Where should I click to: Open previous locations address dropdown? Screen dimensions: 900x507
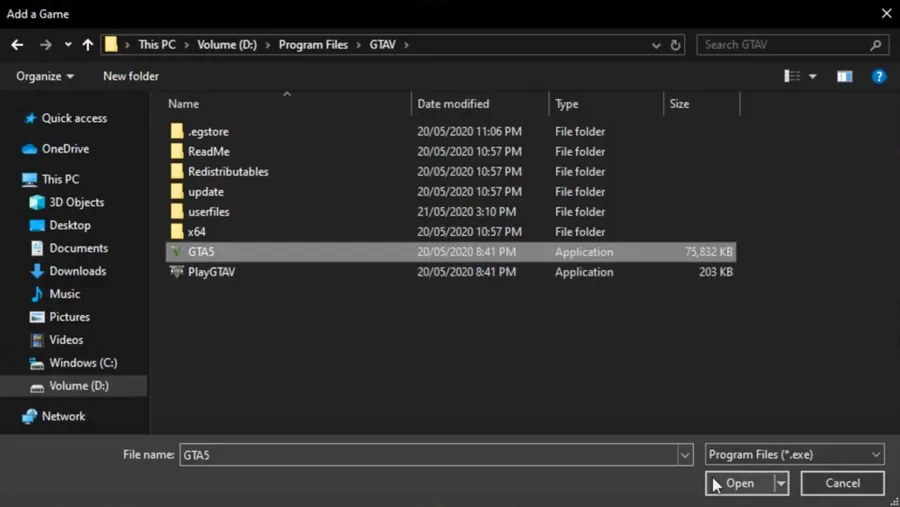coord(655,45)
